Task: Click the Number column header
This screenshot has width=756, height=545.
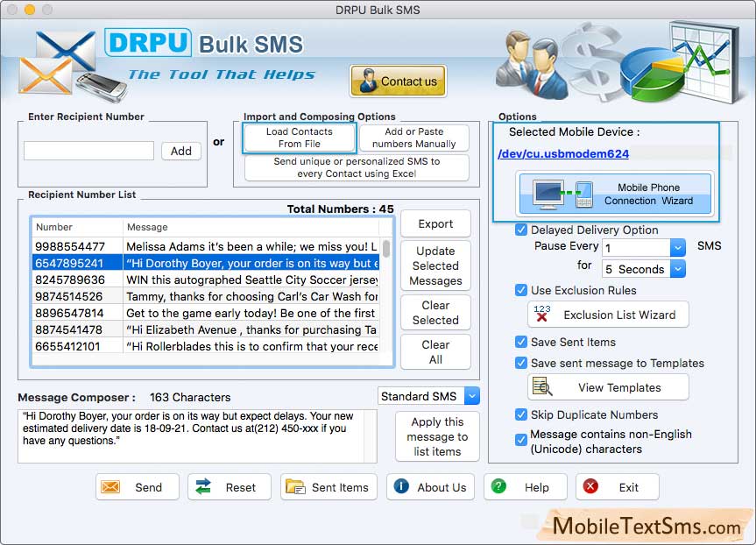Action: [x=77, y=227]
